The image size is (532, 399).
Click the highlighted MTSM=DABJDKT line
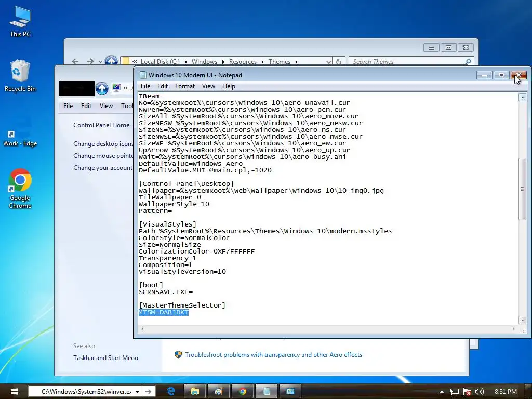164,312
